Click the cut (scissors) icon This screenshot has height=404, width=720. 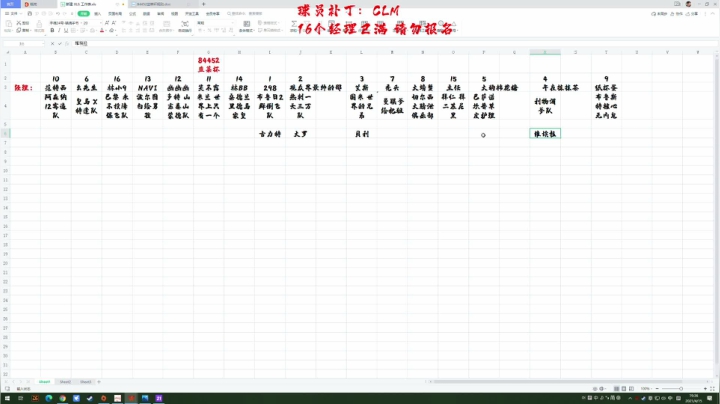pyautogui.click(x=19, y=23)
